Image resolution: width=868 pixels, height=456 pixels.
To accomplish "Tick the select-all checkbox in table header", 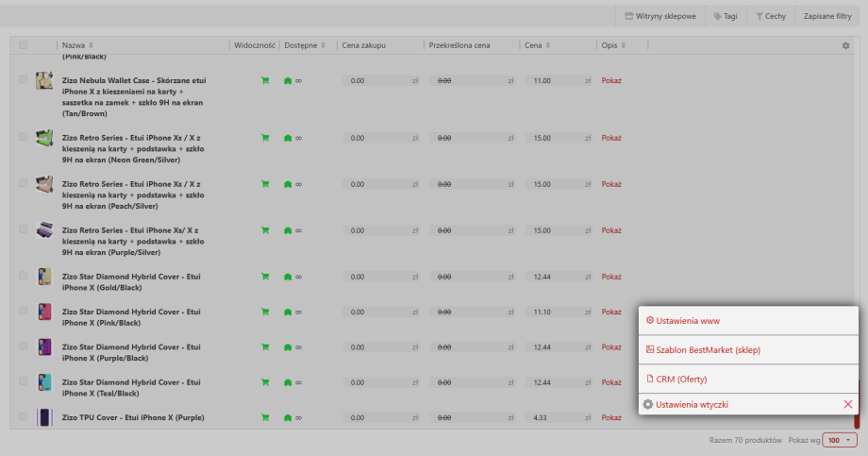I will click(23, 45).
